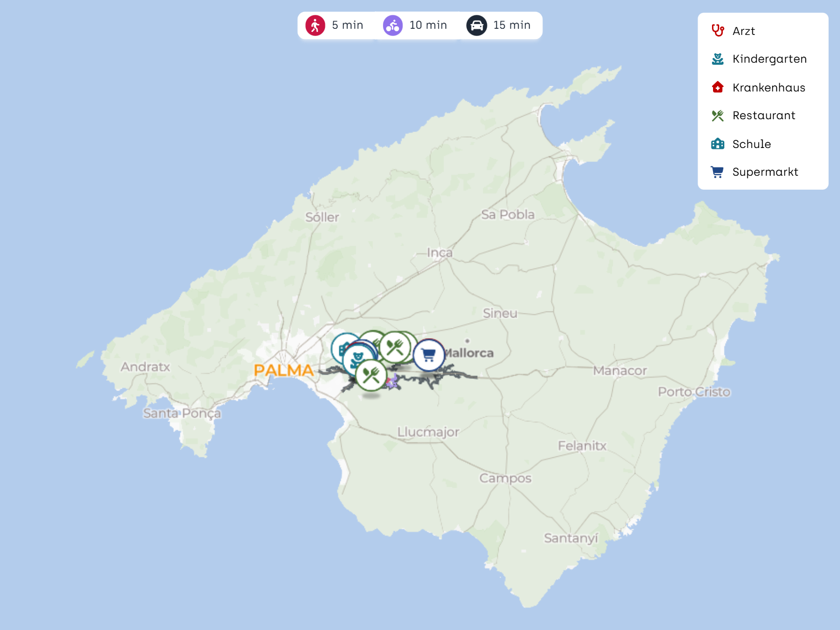Click the teddy bear icon in legend

point(718,59)
